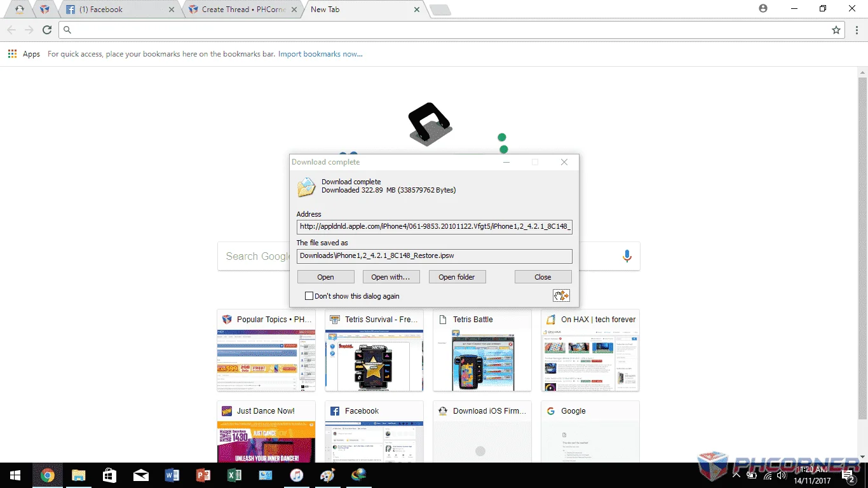
Task: Open the Action Center notifications icon
Action: tap(848, 475)
